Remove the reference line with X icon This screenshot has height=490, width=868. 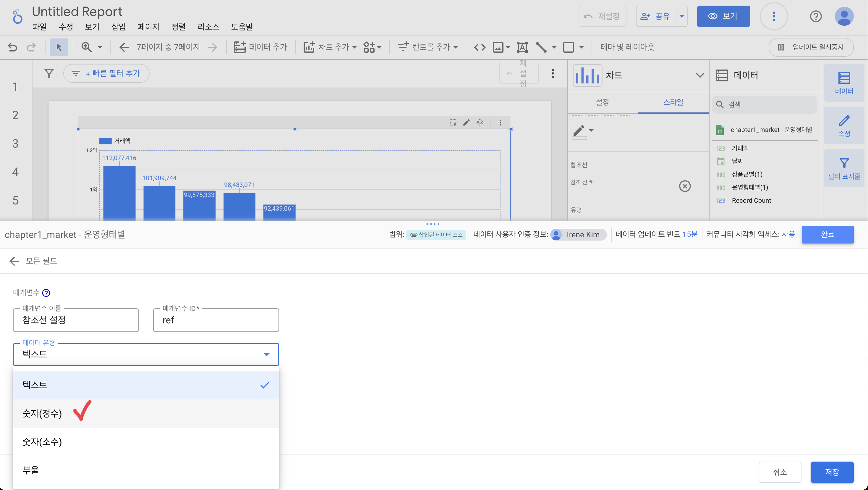(685, 186)
